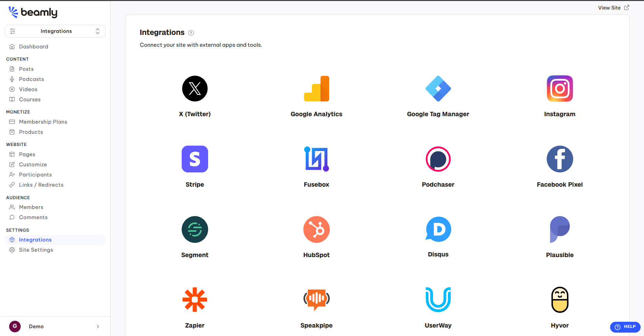
Task: Click the HubSpot label text
Action: [x=317, y=255]
